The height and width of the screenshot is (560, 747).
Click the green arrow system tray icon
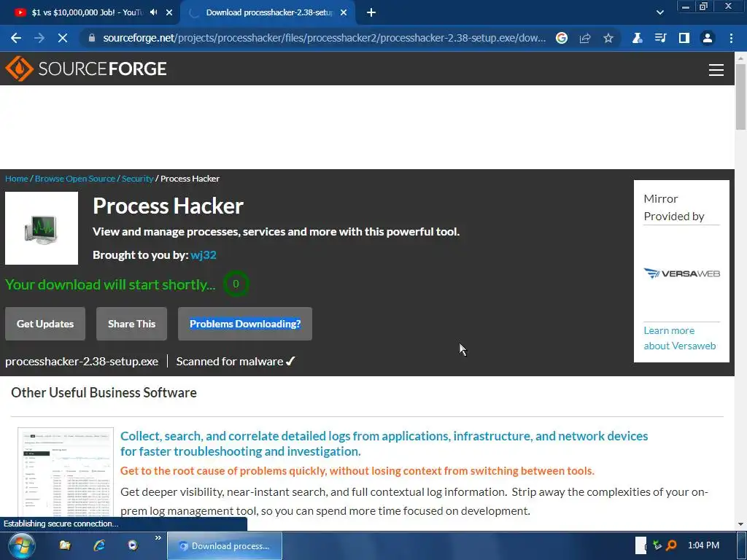(657, 545)
